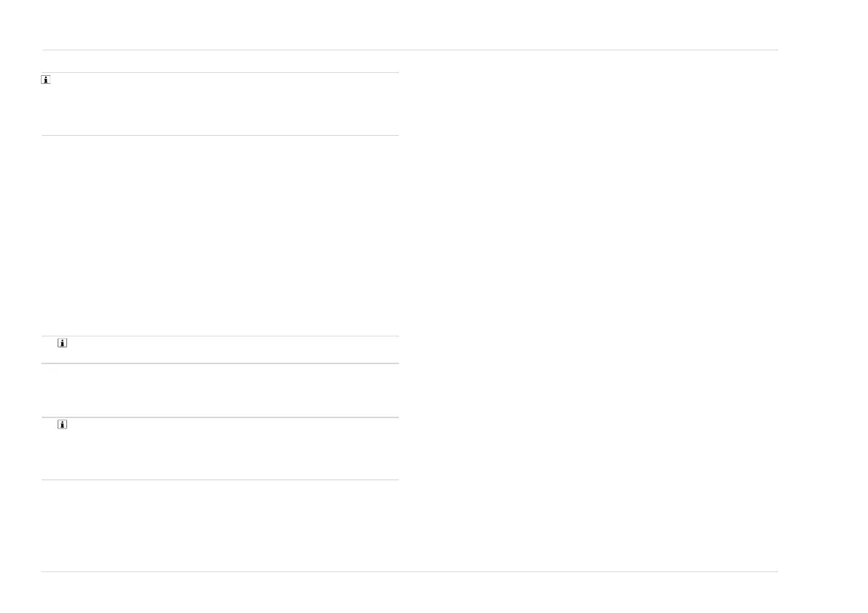
Task: Click the full-width header rule at page top
Action: coord(410,50)
